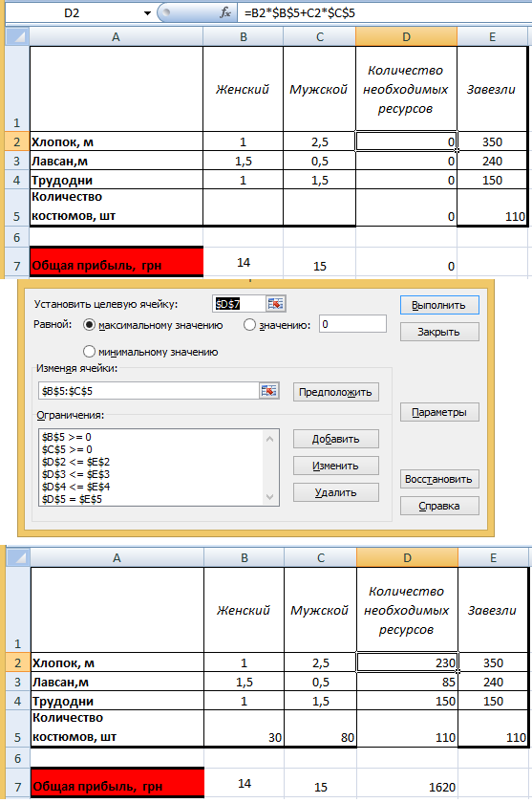Select constraint $D$5 = $E$5
This screenshot has width=532, height=803.
coord(72,499)
